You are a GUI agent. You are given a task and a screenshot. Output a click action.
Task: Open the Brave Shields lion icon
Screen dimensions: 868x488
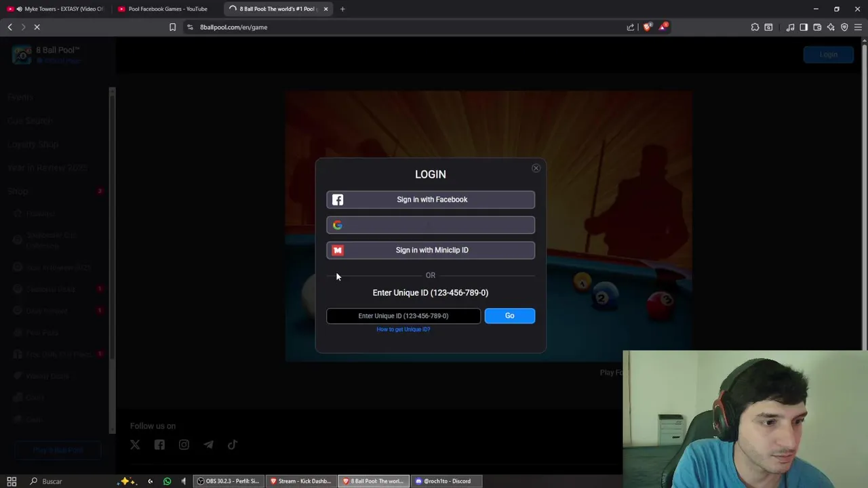(647, 27)
